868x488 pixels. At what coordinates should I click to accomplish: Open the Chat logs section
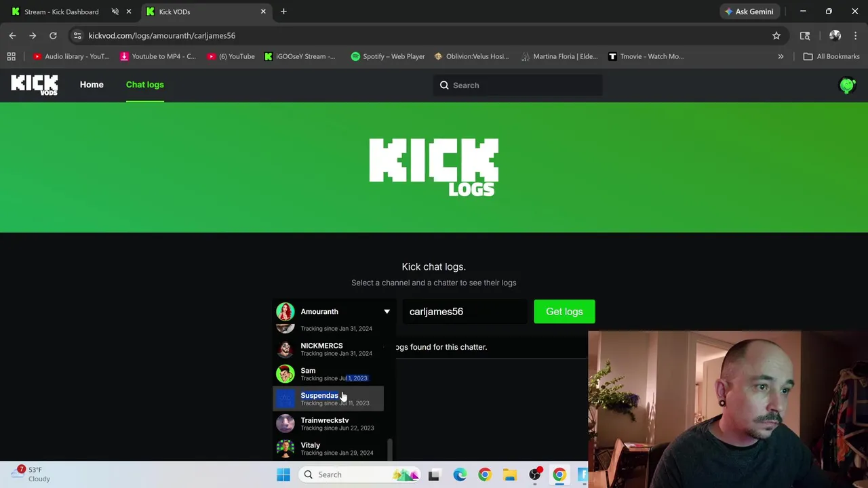(x=145, y=85)
